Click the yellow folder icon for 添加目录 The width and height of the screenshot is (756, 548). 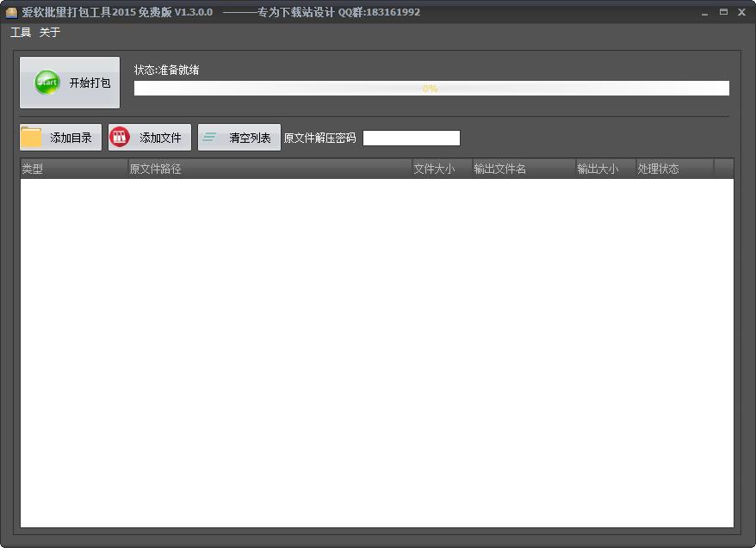(31, 138)
